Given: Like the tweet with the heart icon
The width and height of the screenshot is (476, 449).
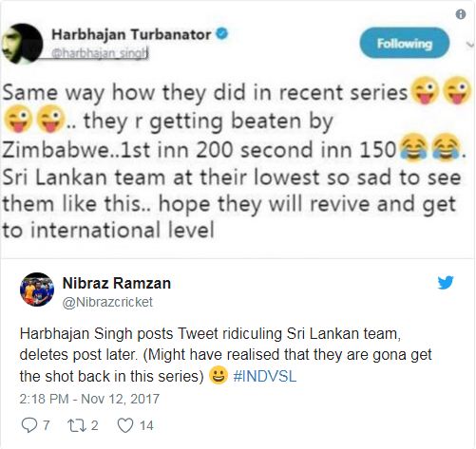Looking at the screenshot, I should tap(125, 425).
